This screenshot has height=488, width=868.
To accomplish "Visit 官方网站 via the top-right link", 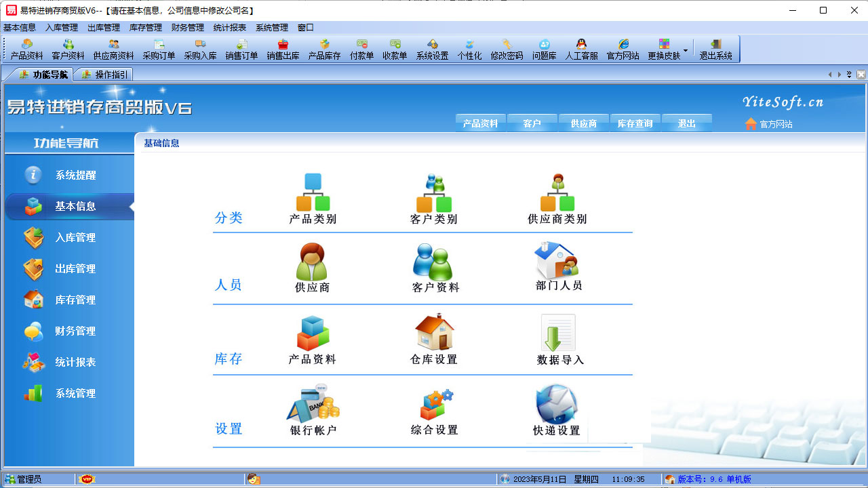I will [x=774, y=124].
